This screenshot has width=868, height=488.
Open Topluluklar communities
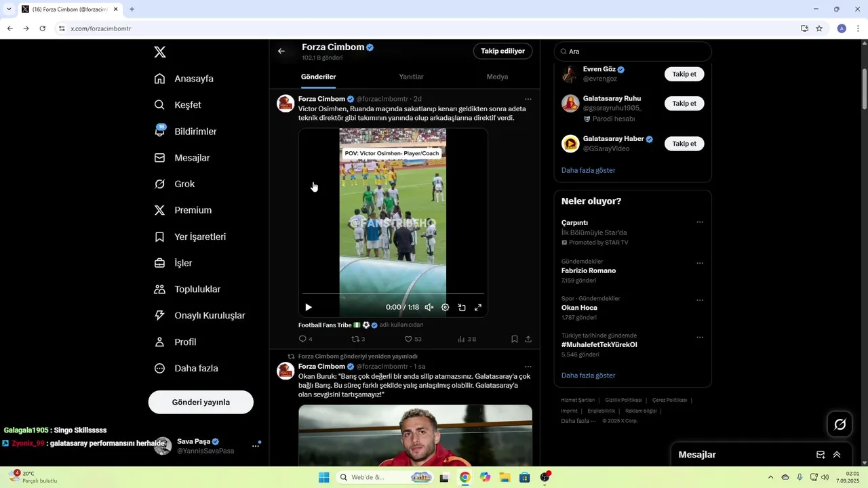tap(187, 289)
